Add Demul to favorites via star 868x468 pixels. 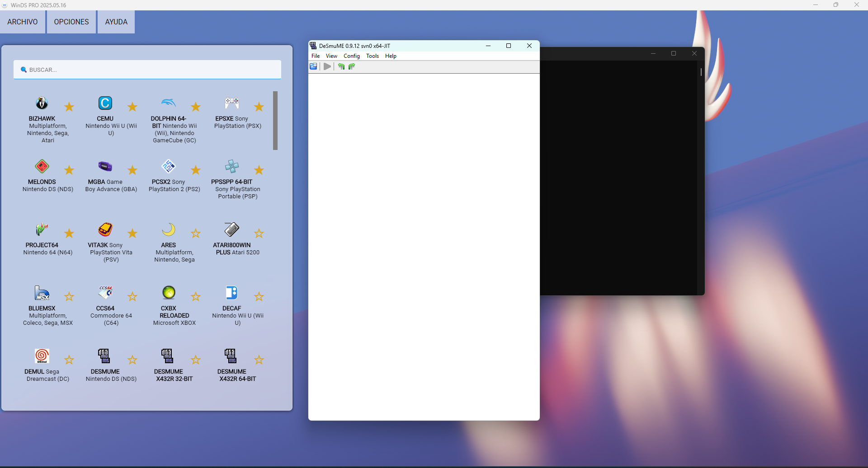tap(69, 360)
